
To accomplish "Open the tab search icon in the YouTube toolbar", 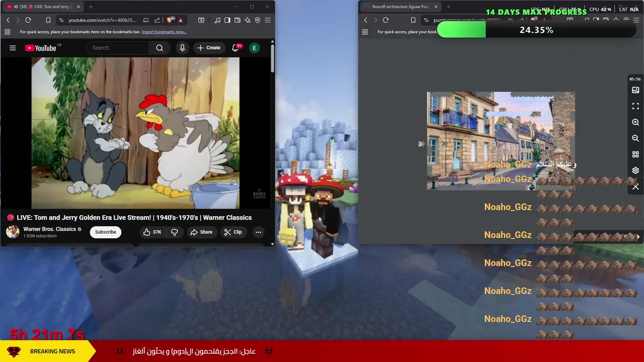I will coord(201,20).
